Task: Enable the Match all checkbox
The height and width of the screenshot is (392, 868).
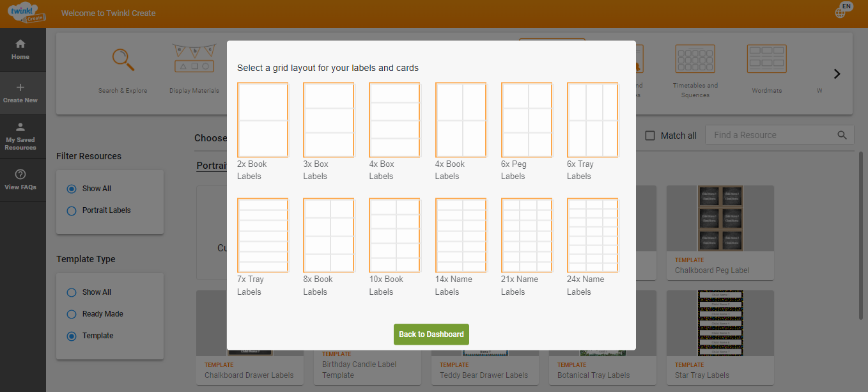Action: point(650,136)
